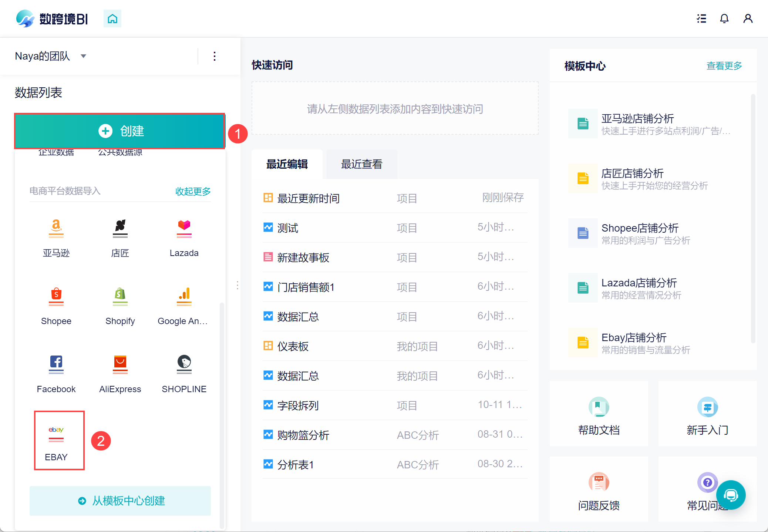Open the user account icon
The height and width of the screenshot is (532, 768).
coord(748,18)
